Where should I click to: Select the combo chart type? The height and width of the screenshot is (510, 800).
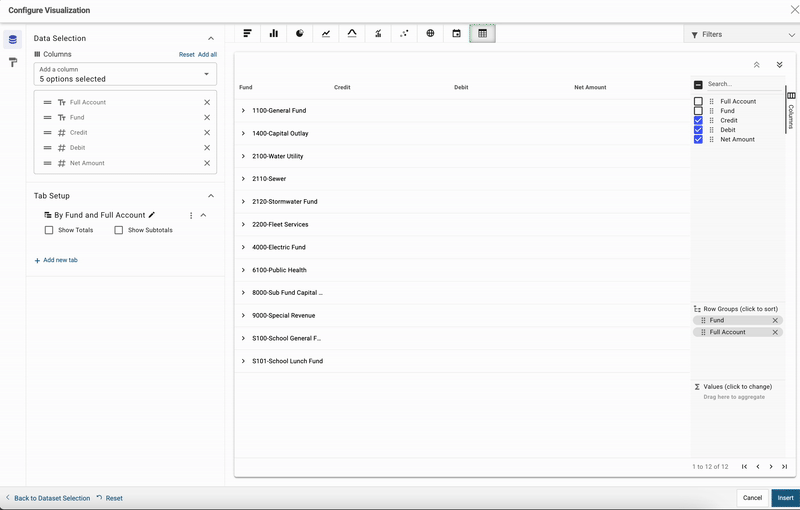click(378, 34)
